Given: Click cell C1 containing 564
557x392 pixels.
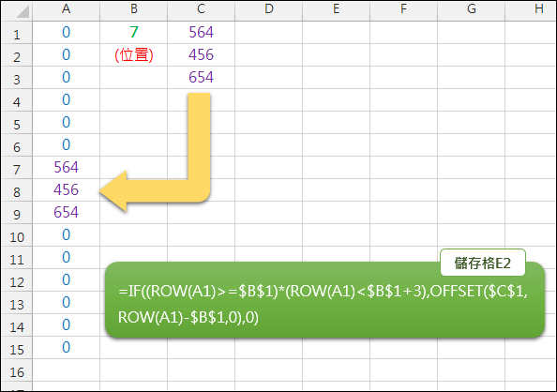Looking at the screenshot, I should (201, 33).
